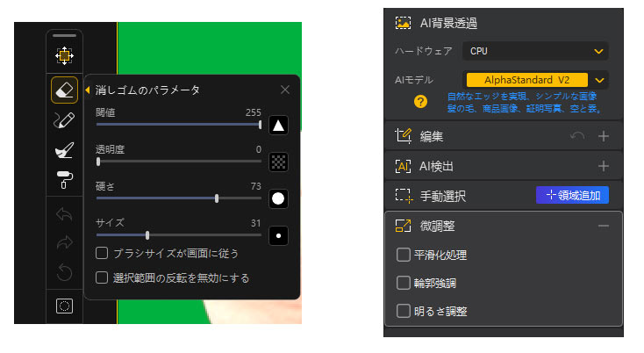Expand the 編集 section plus
The width and height of the screenshot is (644, 353).
pyautogui.click(x=603, y=136)
